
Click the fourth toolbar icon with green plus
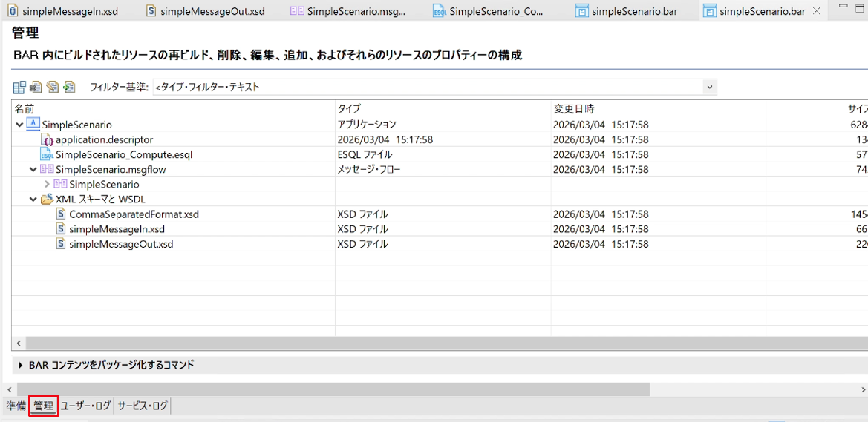coord(69,87)
